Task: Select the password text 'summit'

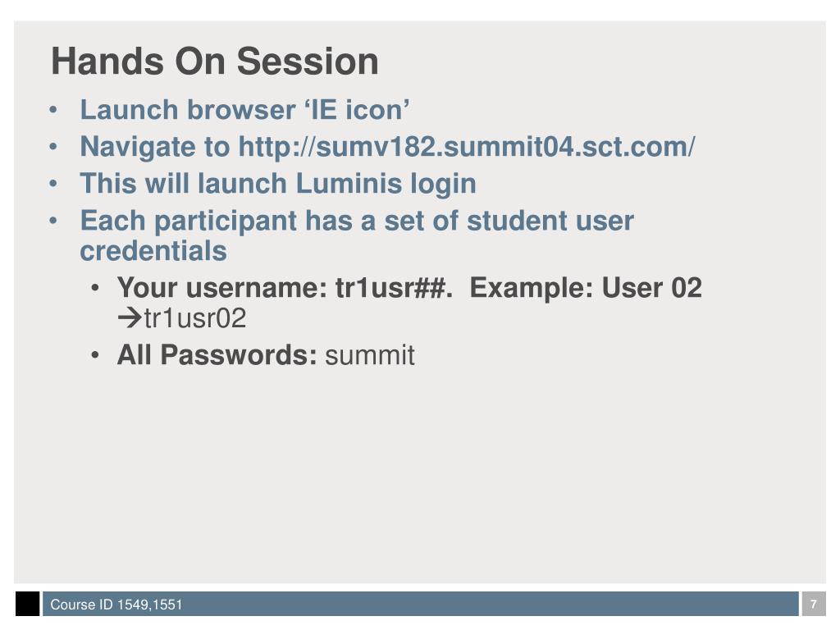Action: [x=370, y=355]
